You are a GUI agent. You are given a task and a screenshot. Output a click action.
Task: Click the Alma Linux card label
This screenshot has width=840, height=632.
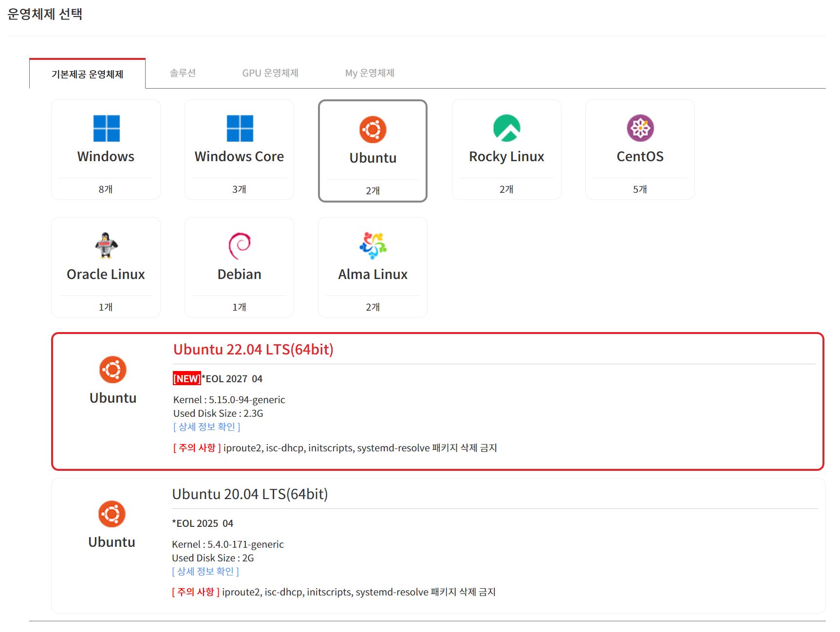click(x=373, y=274)
